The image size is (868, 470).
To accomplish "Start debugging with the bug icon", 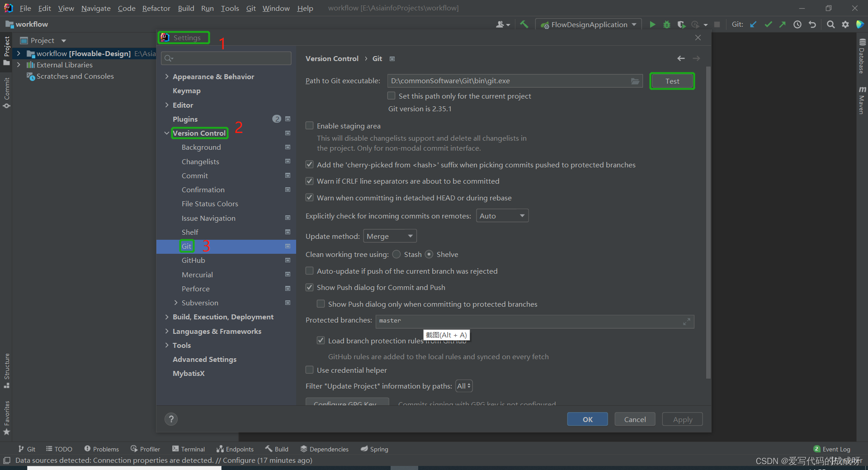I will coord(667,24).
